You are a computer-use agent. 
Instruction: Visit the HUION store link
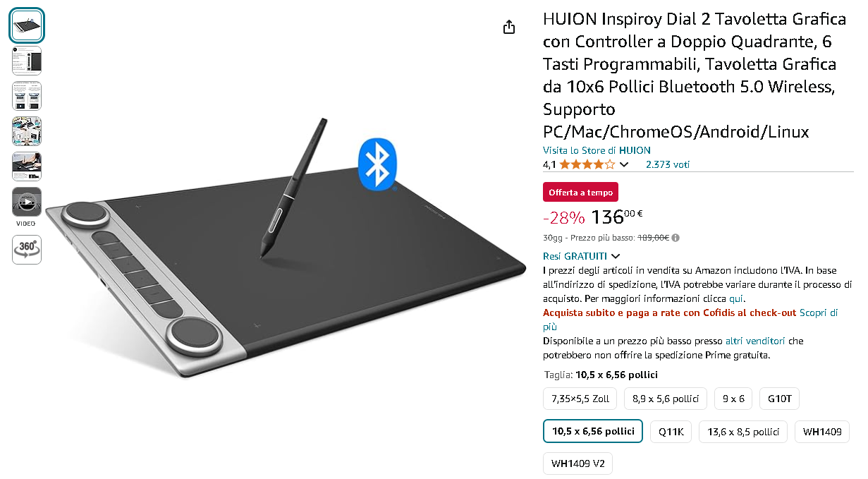[597, 150]
